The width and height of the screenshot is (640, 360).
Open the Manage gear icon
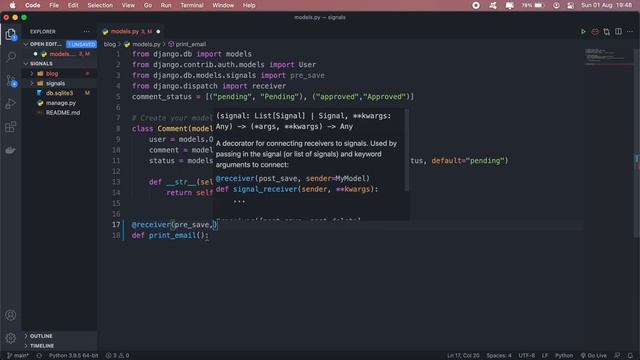tap(11, 338)
